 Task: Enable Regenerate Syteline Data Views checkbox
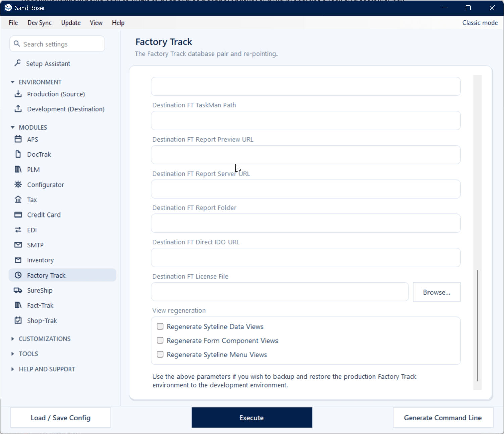coord(160,326)
